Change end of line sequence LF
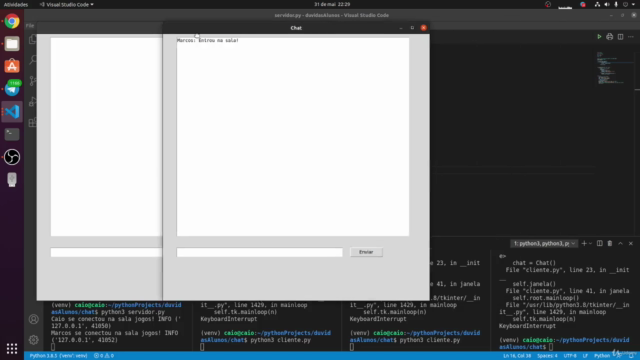 [585, 356]
